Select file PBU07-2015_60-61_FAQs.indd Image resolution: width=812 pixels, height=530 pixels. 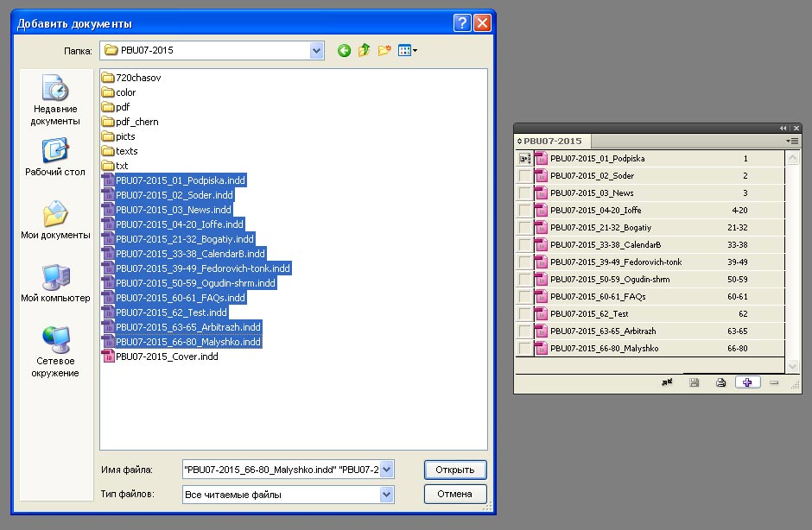coord(174,298)
